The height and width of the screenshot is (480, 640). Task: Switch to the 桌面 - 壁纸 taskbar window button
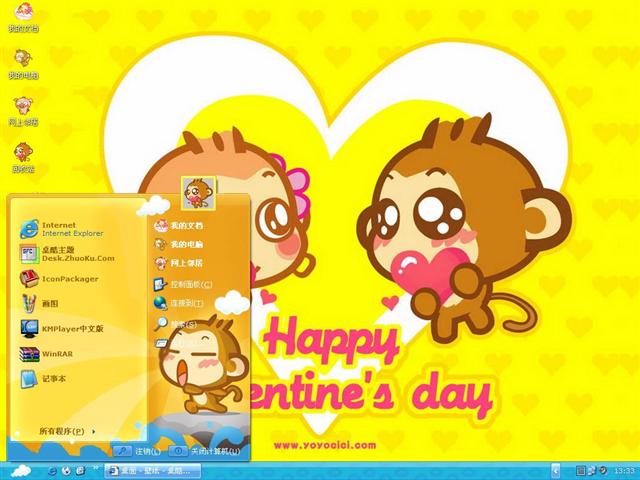[153, 471]
